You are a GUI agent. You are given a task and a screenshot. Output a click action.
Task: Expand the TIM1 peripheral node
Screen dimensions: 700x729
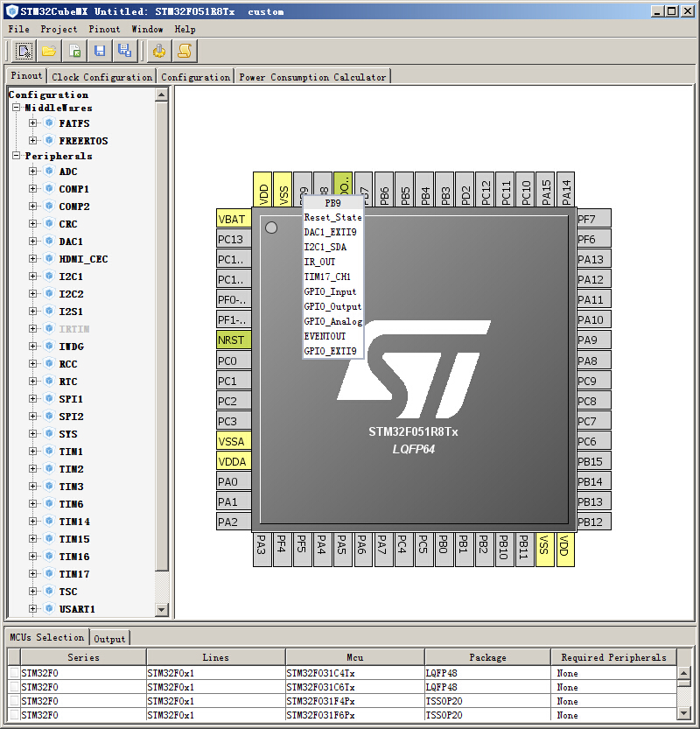coord(32,451)
